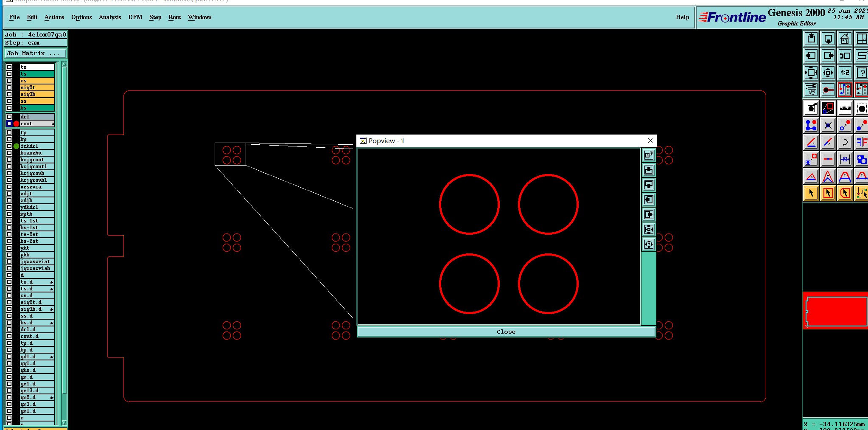Viewport: 868px width, 430px height.
Task: Toggle checkbox for the 'npth' layer
Action: pyautogui.click(x=9, y=214)
